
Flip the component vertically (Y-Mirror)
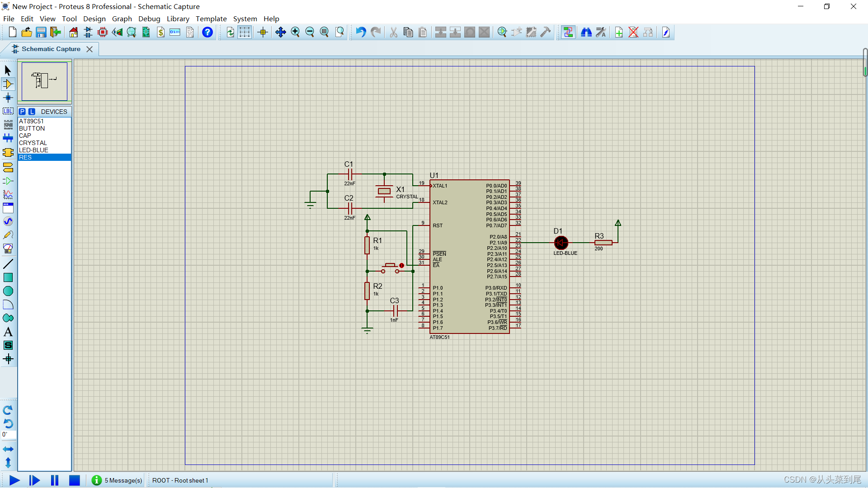coord(8,463)
